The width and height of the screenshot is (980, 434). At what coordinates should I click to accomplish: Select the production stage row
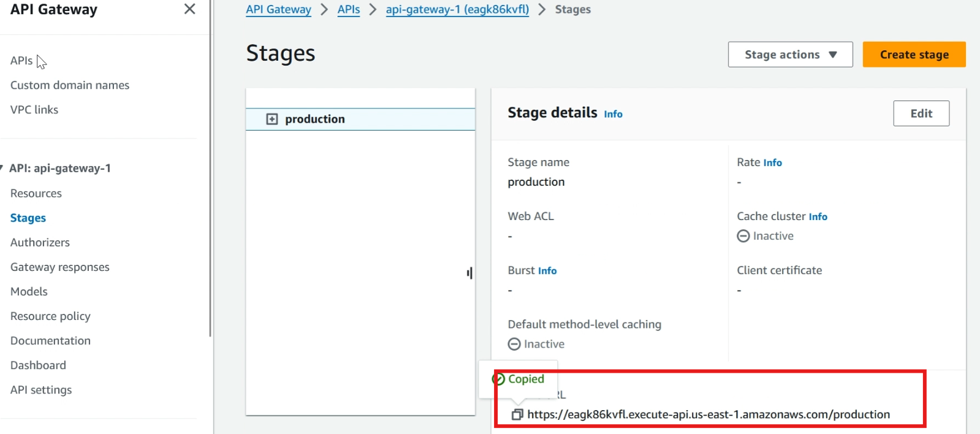[x=360, y=119]
